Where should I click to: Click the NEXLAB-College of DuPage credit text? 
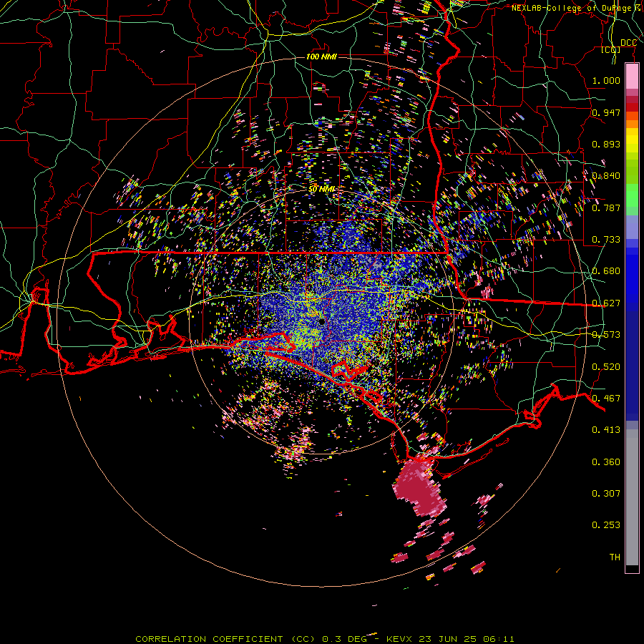click(x=572, y=8)
